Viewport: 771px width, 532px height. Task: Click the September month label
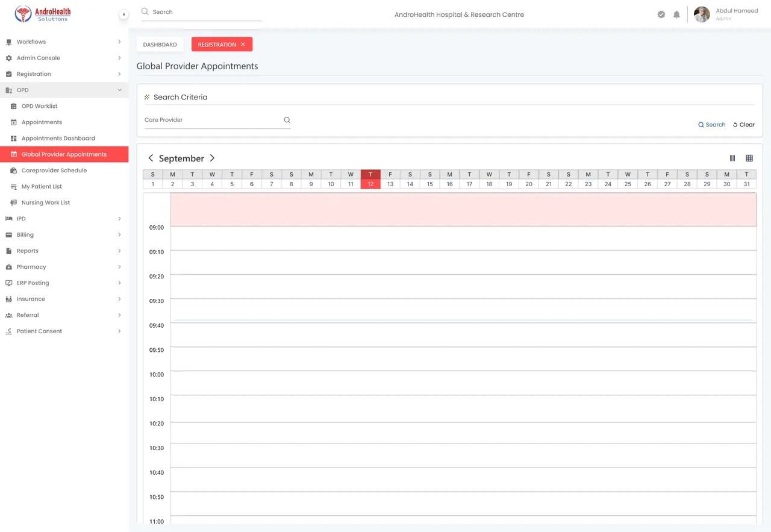(x=181, y=158)
